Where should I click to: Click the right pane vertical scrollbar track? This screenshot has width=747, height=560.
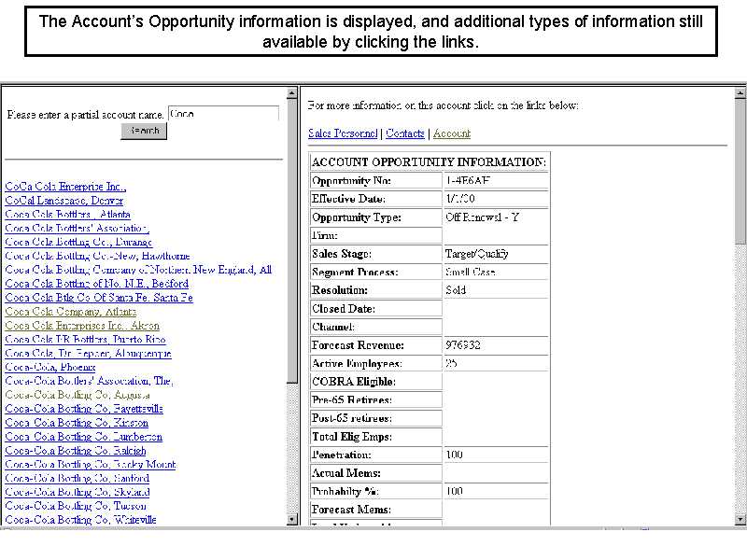coord(740,373)
